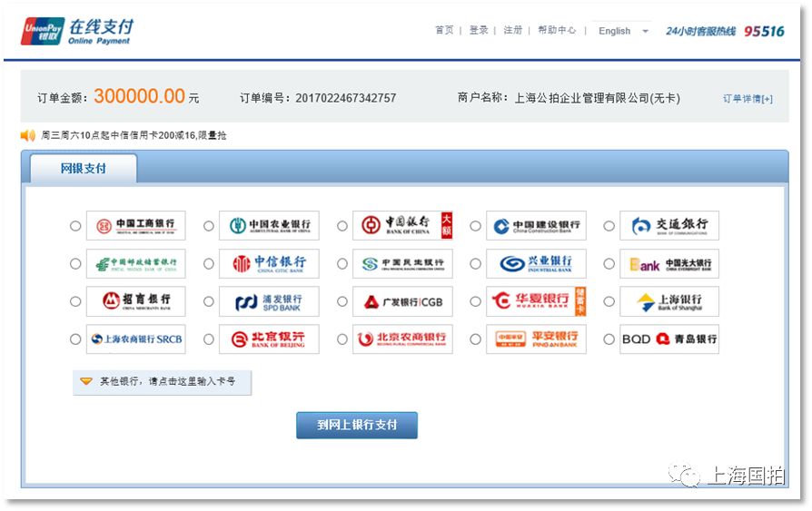Open the 登录 login link
Image resolution: width=812 pixels, height=511 pixels.
click(x=479, y=31)
